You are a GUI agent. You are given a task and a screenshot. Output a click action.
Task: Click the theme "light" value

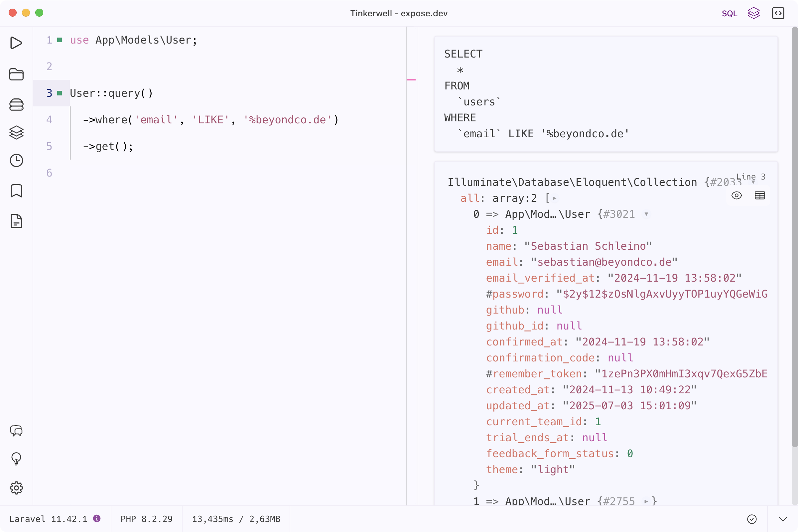[x=553, y=469]
